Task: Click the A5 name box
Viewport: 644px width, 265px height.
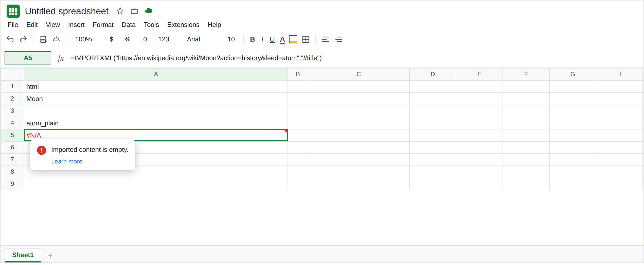Action: [28, 58]
